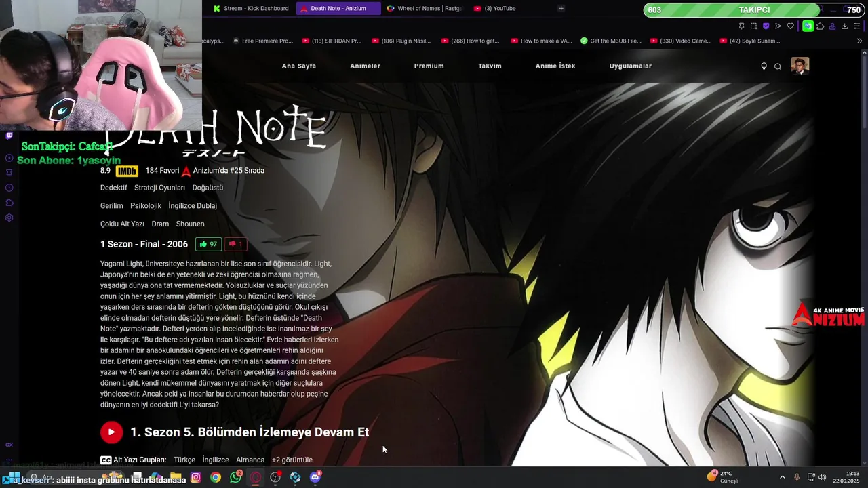The width and height of the screenshot is (868, 488).
Task: Open the Easy Setup sliders icon
Action: coord(858,26)
